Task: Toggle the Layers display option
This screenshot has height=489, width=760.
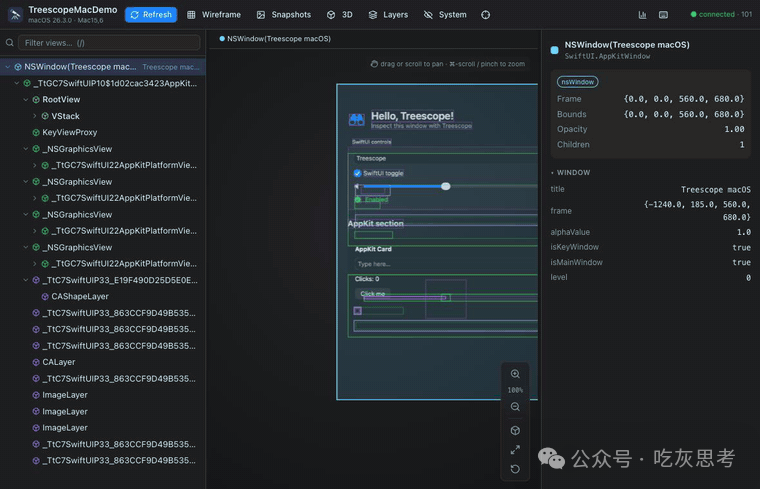Action: pyautogui.click(x=388, y=15)
